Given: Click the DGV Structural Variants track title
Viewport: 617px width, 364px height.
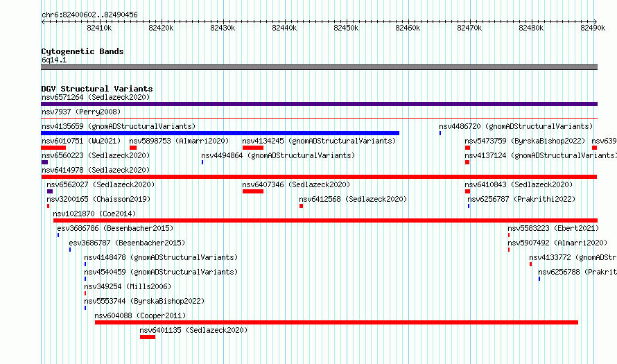Looking at the screenshot, I should point(97,89).
